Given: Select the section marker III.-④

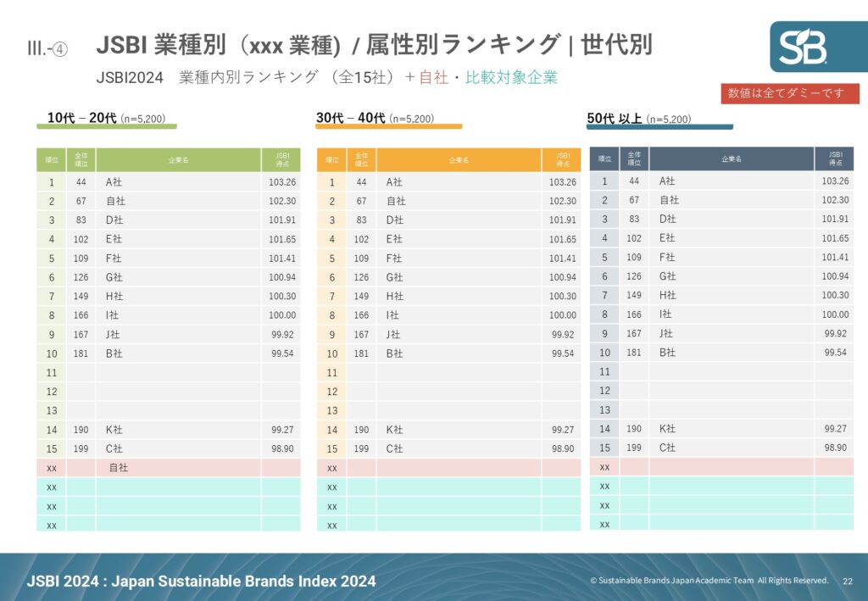Looking at the screenshot, I should tap(47, 48).
